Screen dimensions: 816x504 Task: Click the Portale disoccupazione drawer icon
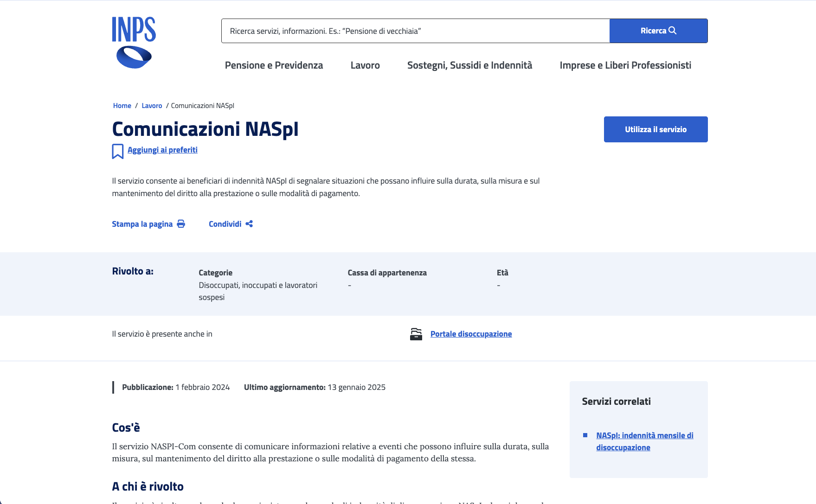coord(416,334)
